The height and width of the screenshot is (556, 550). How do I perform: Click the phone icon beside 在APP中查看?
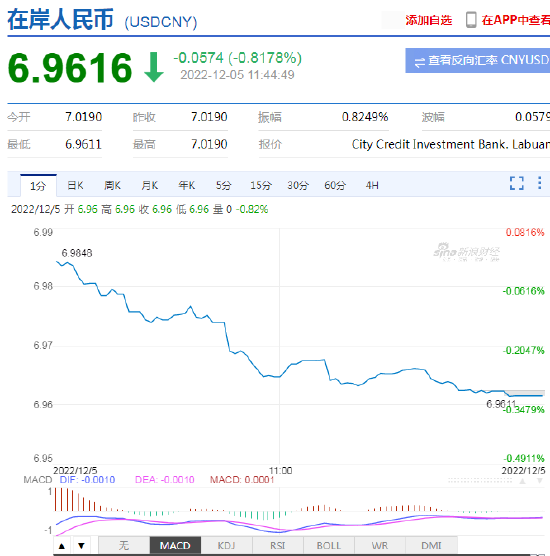click(471, 20)
